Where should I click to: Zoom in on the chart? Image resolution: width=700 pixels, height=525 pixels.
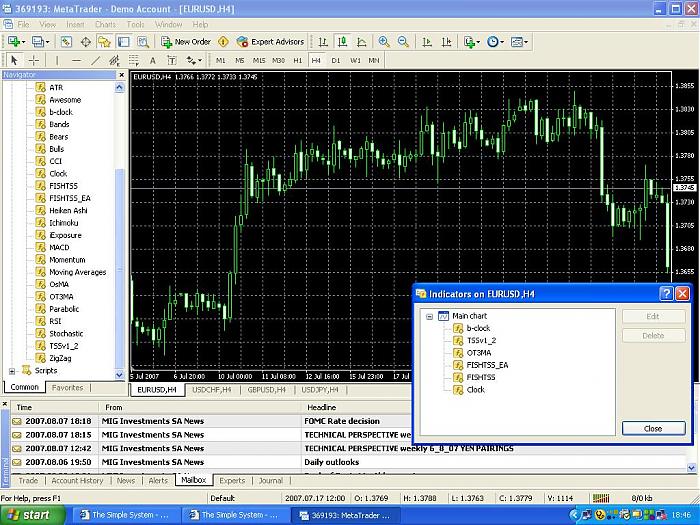[384, 42]
